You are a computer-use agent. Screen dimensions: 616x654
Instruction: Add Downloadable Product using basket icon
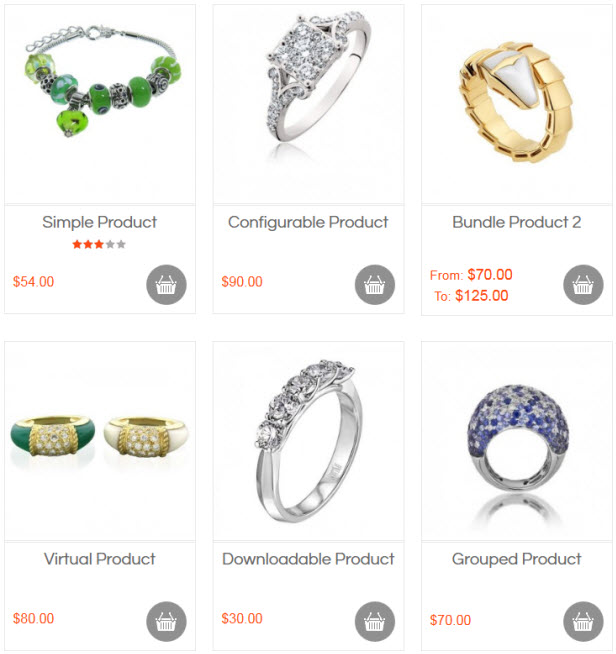(x=375, y=621)
